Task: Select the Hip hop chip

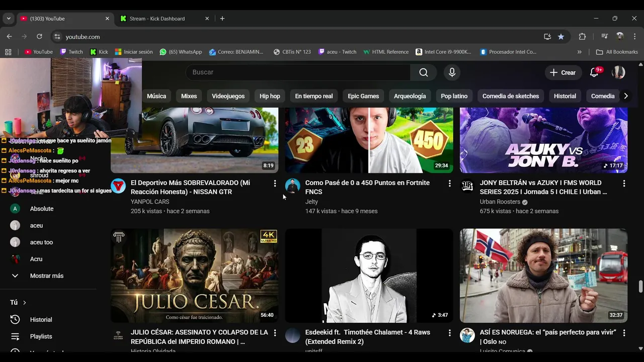Action: (x=270, y=96)
